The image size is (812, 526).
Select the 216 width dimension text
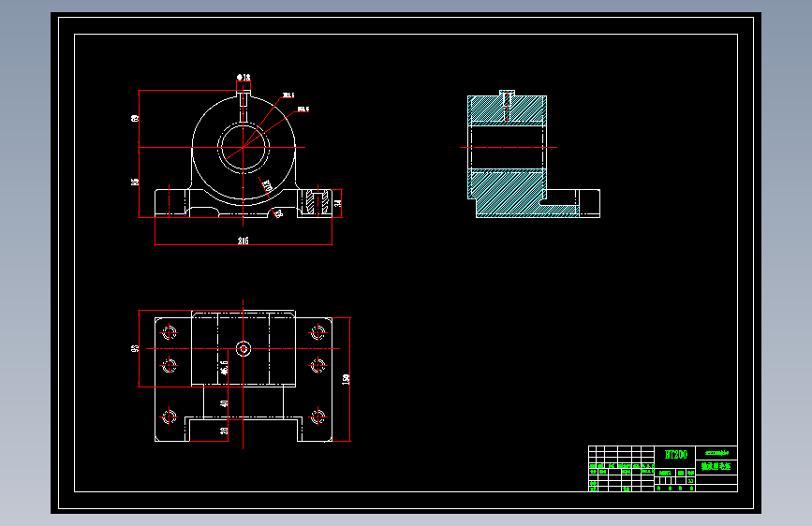click(243, 241)
